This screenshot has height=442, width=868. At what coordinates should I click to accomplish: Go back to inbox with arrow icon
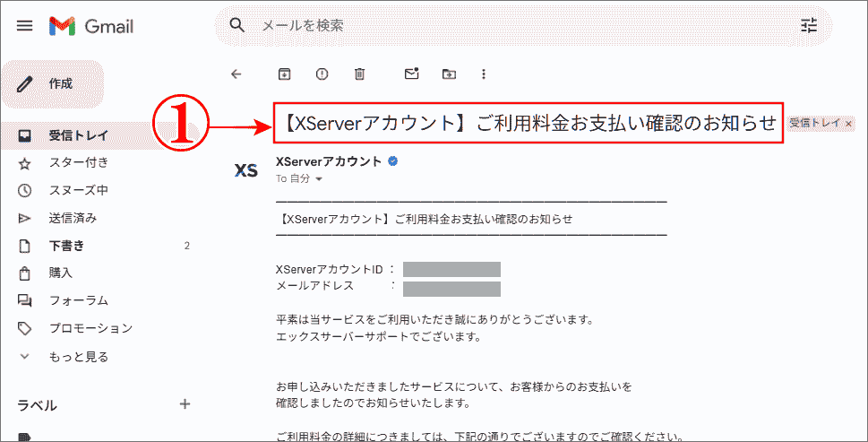[236, 74]
